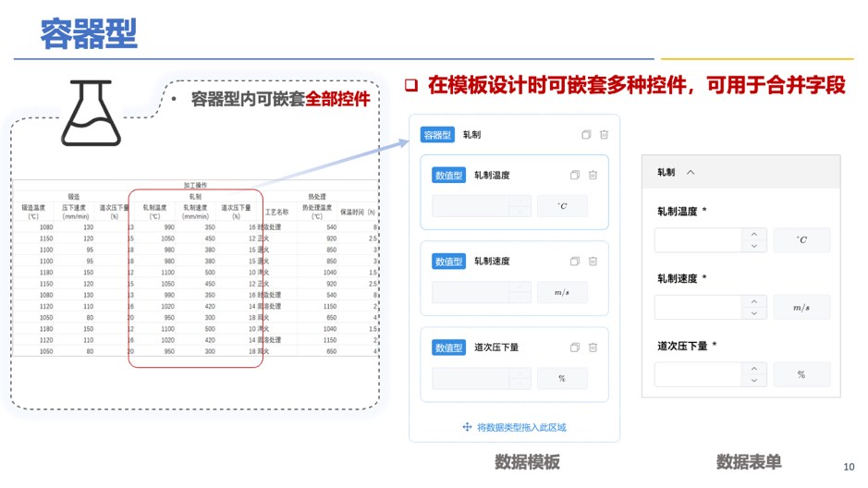Click the 容器型 tag in data template
Screen dimensions: 868x488
point(437,135)
